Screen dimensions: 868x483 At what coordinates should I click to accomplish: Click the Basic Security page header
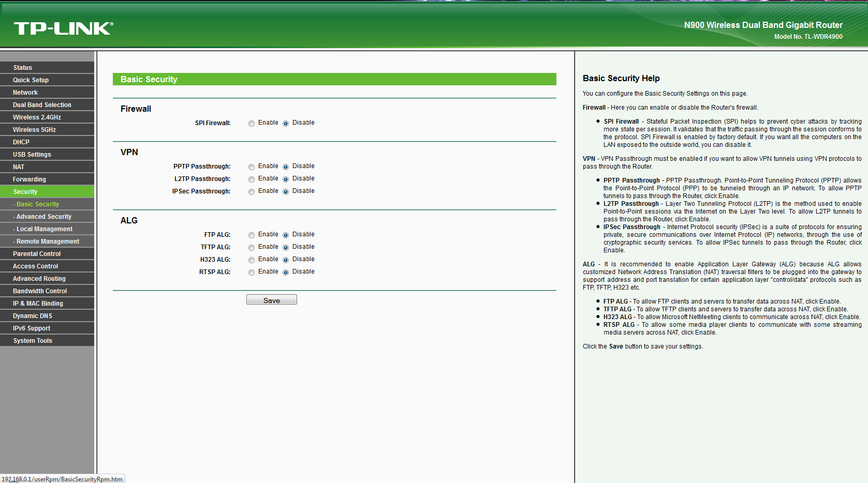coord(334,79)
